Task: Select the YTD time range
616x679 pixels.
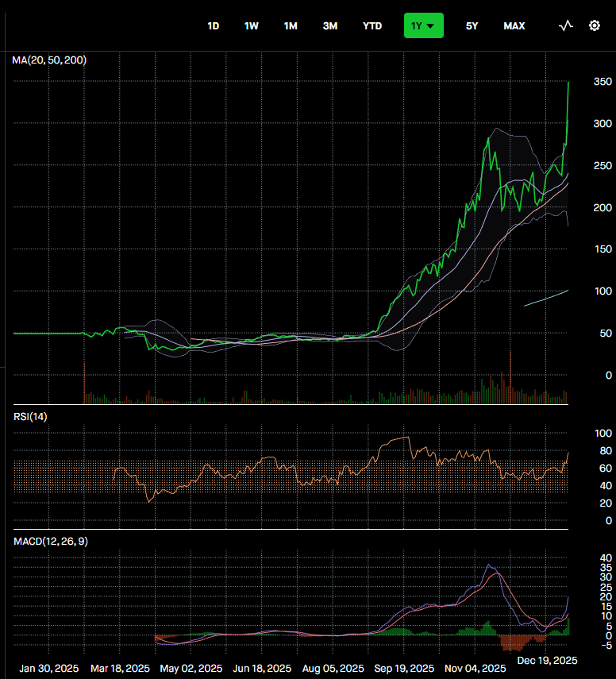Action: click(x=372, y=26)
